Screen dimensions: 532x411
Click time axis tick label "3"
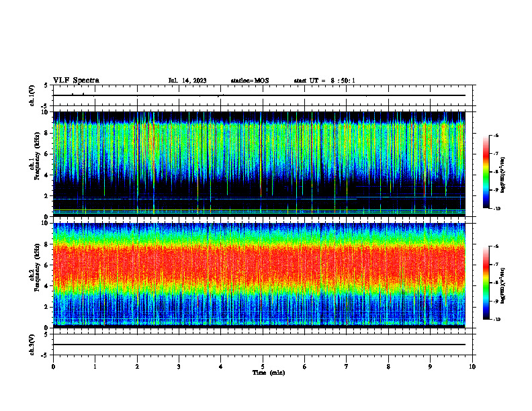pyautogui.click(x=179, y=367)
